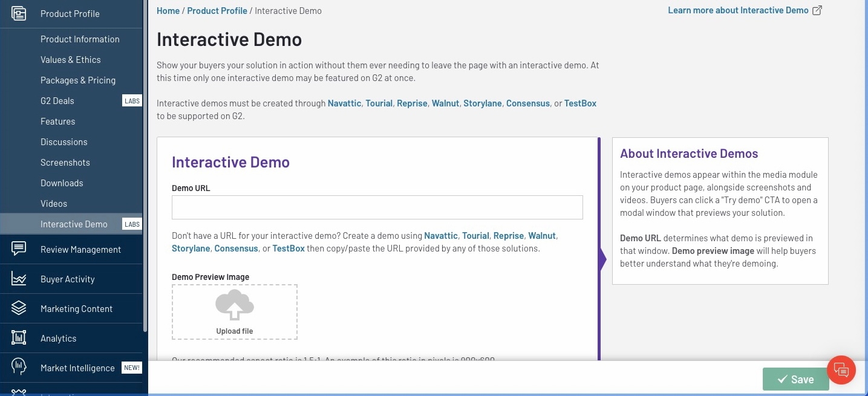Click the Save button
The image size is (868, 396).
pos(795,379)
